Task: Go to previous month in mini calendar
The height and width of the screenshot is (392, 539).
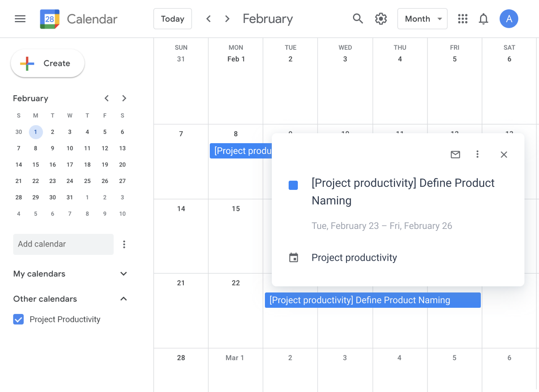Action: pyautogui.click(x=107, y=98)
